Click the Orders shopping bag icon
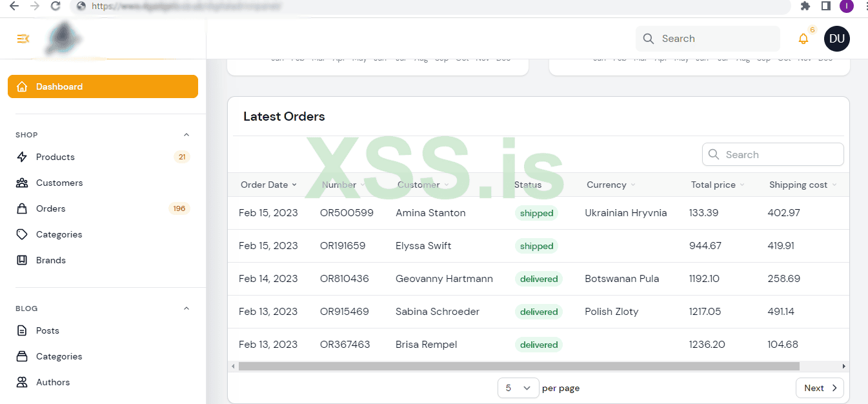Screen dimensions: 868x404 (x=22, y=208)
